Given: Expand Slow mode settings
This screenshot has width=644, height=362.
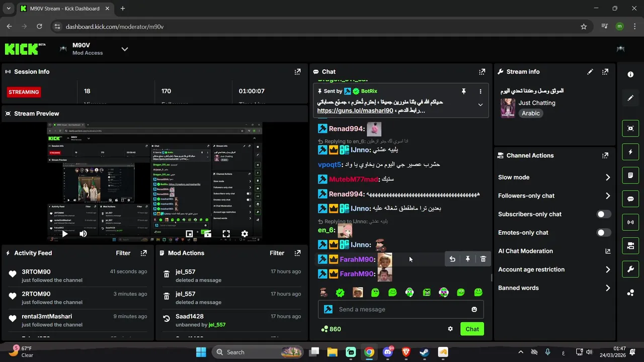Looking at the screenshot, I should (608, 177).
